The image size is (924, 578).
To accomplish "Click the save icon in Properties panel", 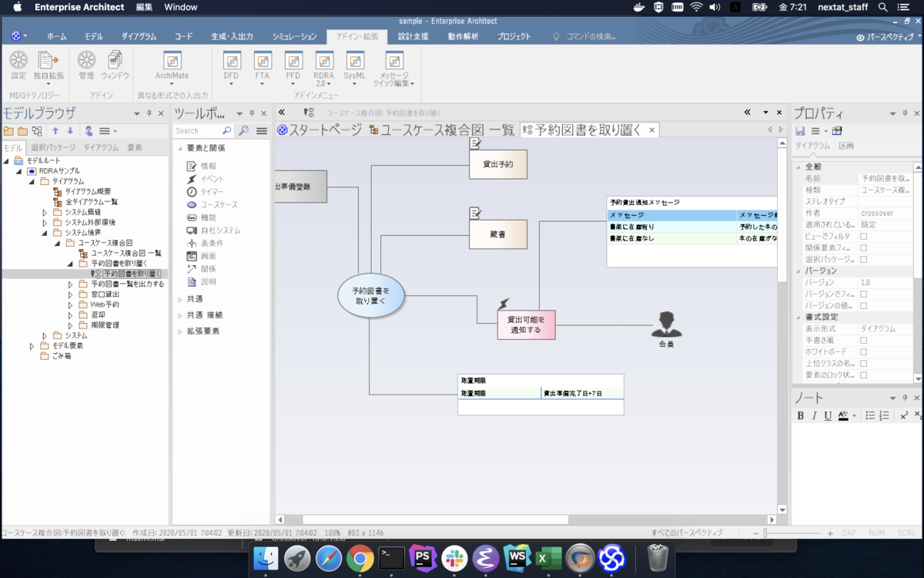I will [x=801, y=131].
